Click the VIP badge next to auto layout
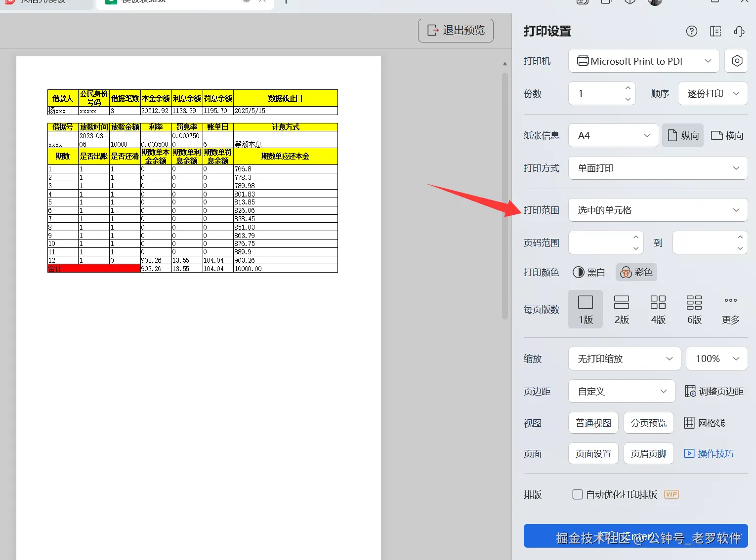Image resolution: width=756 pixels, height=560 pixels. point(672,494)
